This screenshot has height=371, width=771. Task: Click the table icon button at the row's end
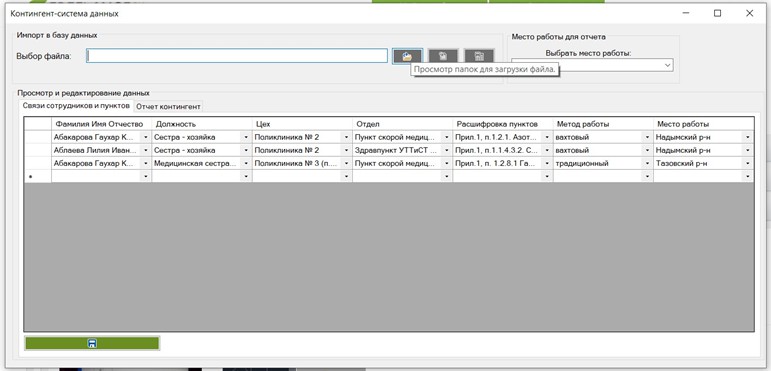pos(479,56)
